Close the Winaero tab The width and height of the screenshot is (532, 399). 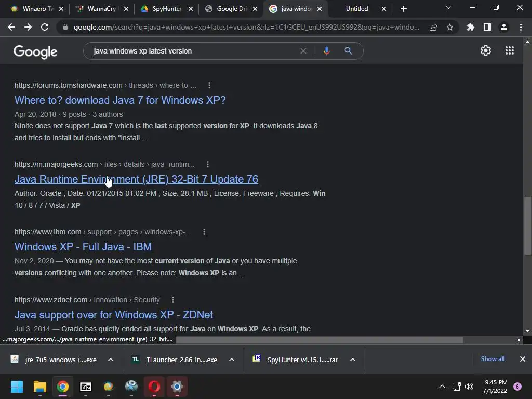pos(61,9)
